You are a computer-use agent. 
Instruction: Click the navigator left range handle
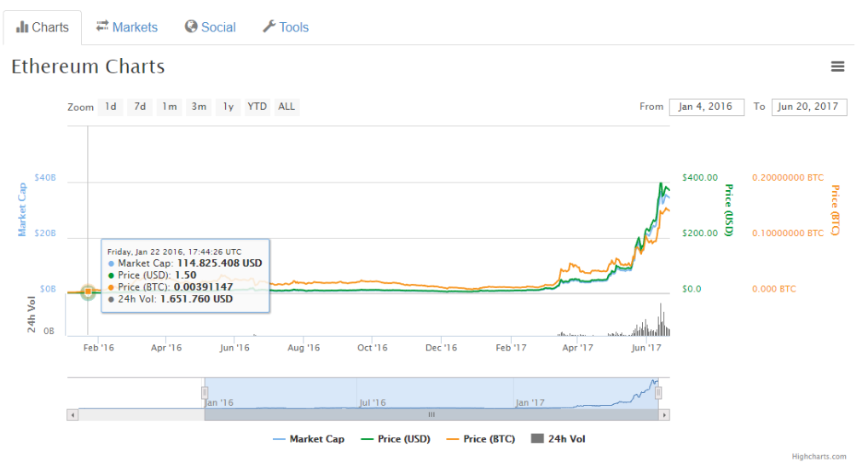205,393
